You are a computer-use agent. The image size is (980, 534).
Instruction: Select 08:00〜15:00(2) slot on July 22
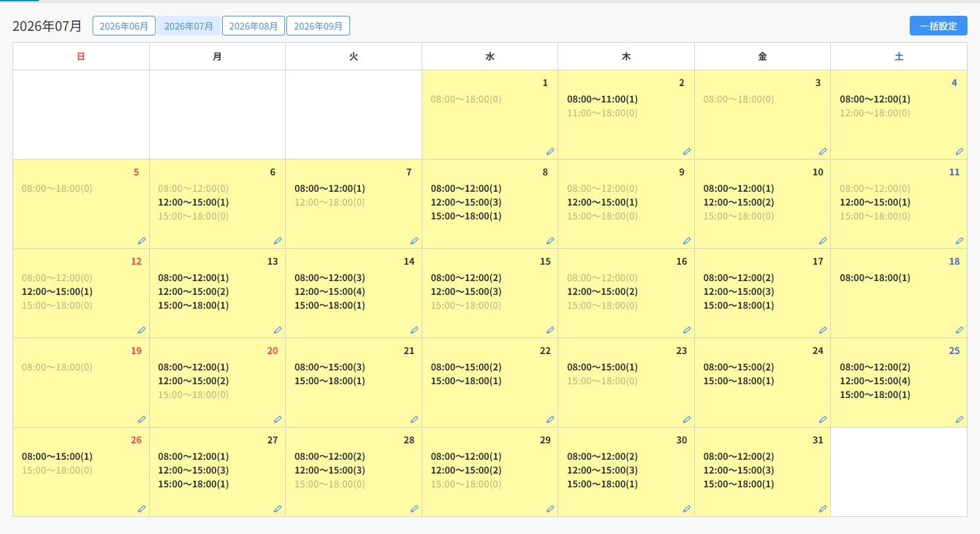[466, 367]
